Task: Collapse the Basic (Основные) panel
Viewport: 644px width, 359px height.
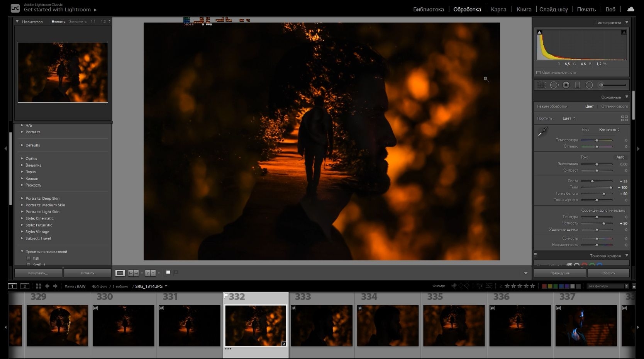Action: coord(627,97)
